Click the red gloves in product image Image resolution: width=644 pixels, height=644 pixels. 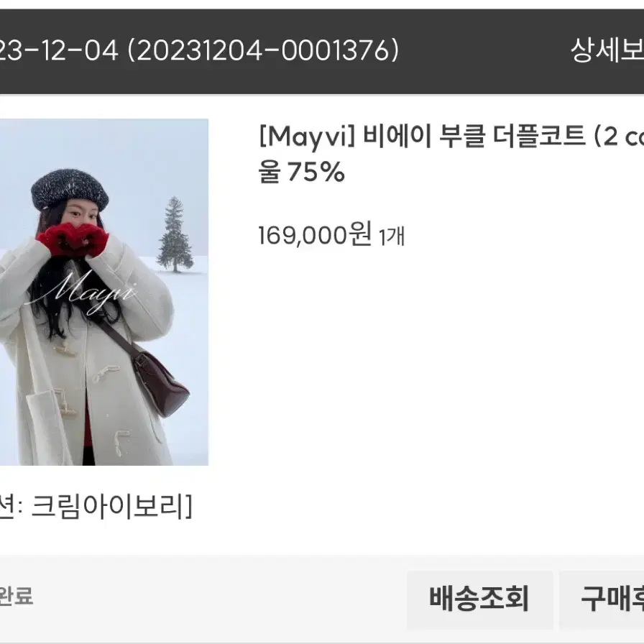[73, 239]
